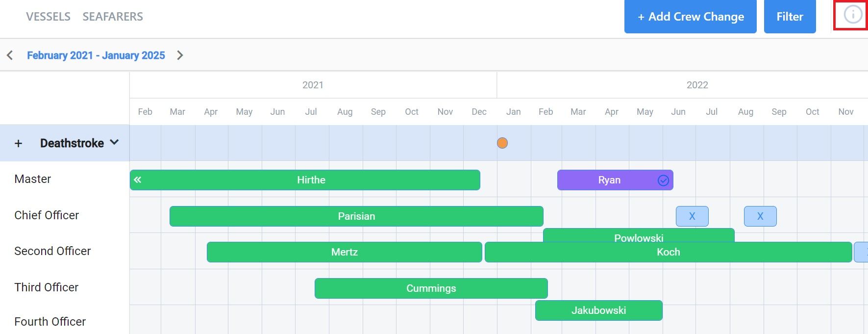Select the Cummings Third Officer bar
Screen dimensions: 868x334
(431, 288)
